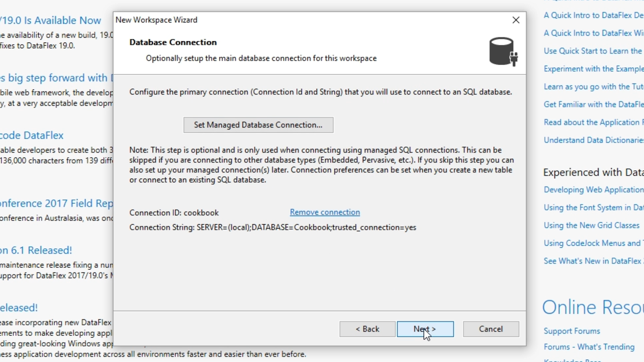The width and height of the screenshot is (644, 362).
Task: Go back with the Back button
Action: click(x=367, y=329)
